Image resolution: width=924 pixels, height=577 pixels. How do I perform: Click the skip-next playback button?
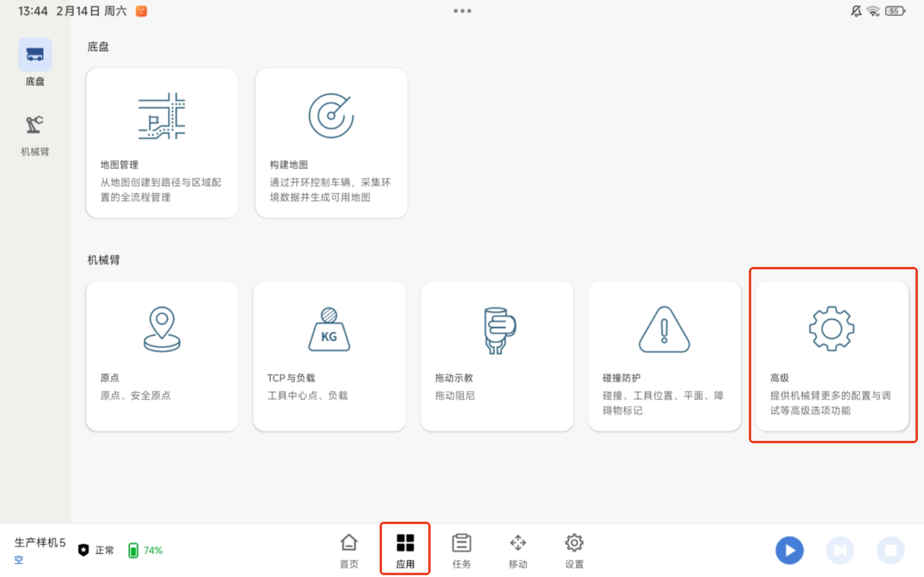[x=840, y=550]
